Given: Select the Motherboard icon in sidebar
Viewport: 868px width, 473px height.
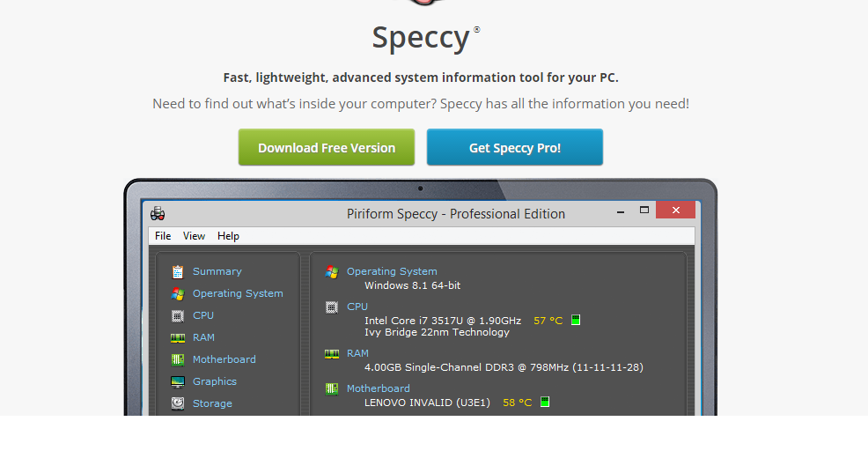Looking at the screenshot, I should (x=178, y=359).
